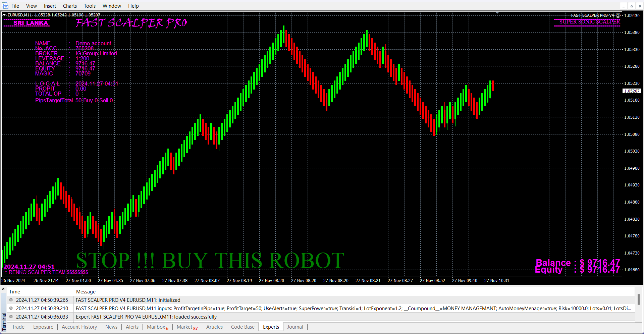Click the grey status icon of the 'loaded successfully' entry
The image size is (644, 334).
click(11, 317)
